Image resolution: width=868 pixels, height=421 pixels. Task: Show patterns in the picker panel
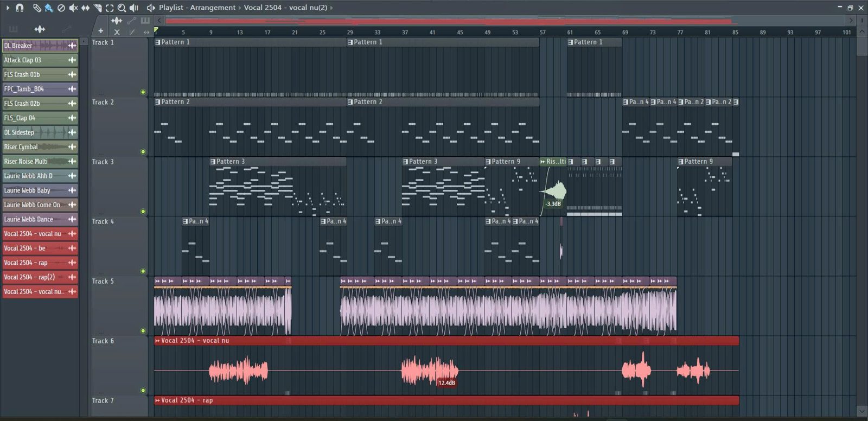(14, 29)
